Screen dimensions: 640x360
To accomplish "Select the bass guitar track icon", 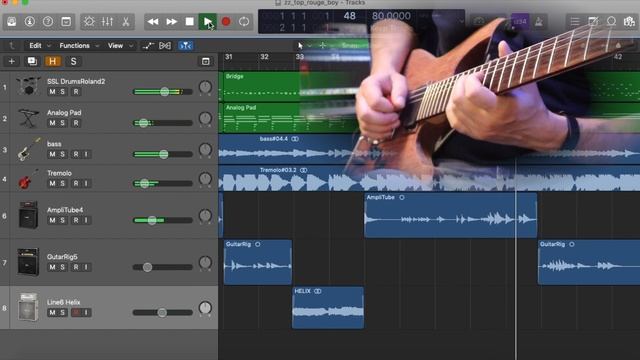I will coord(28,149).
